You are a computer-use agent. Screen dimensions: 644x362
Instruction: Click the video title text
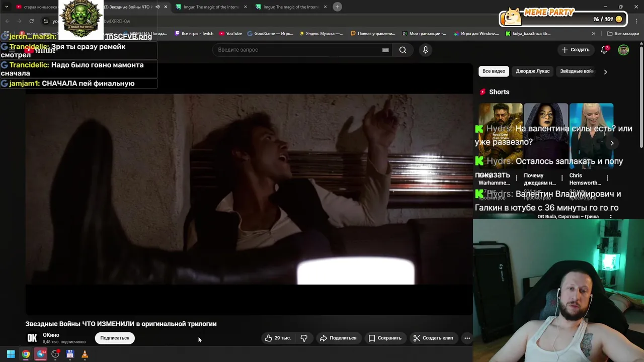[121, 324]
